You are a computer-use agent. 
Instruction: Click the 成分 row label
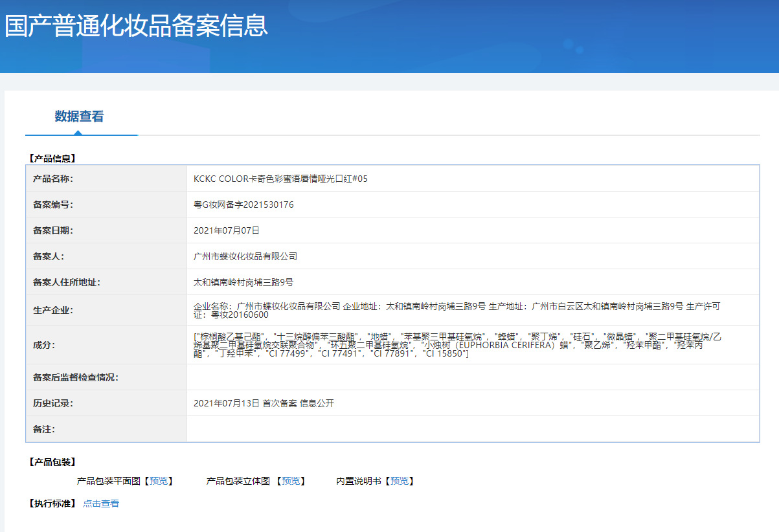pos(44,345)
